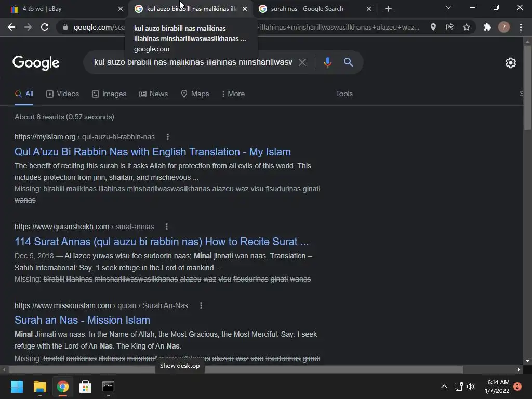
Task: Open the Chrome extensions puzzle icon
Action: point(487,27)
